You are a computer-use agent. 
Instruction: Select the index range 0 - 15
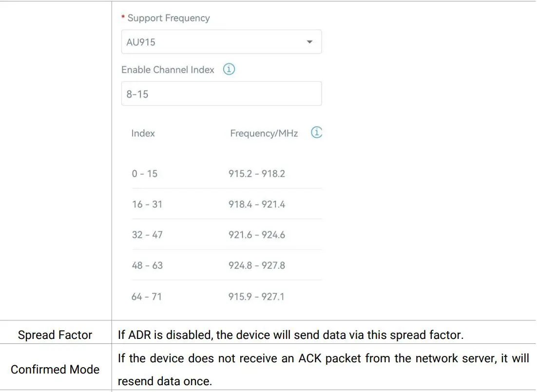tap(144, 173)
